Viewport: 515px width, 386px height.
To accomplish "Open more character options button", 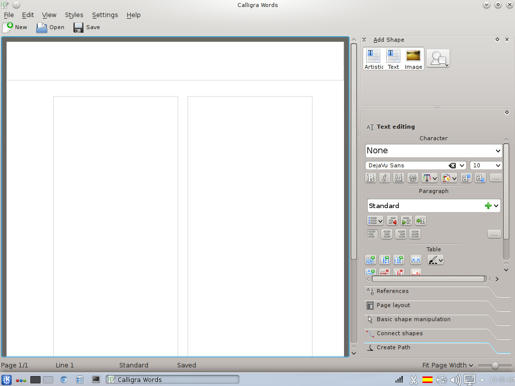I will 496,178.
